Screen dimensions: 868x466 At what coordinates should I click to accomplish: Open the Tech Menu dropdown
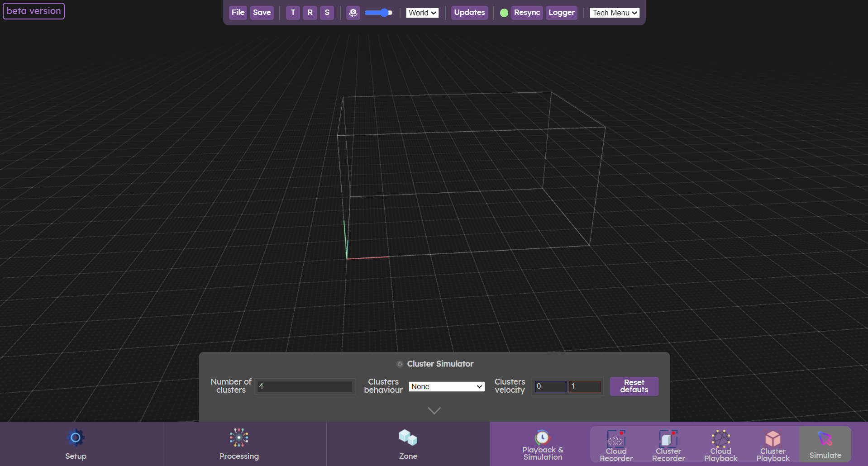coord(614,13)
